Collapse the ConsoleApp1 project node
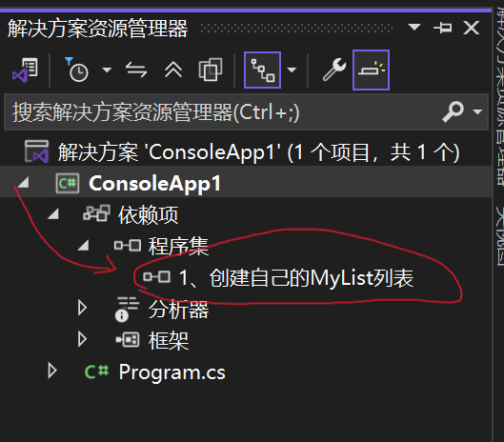504x442 pixels. 24,183
